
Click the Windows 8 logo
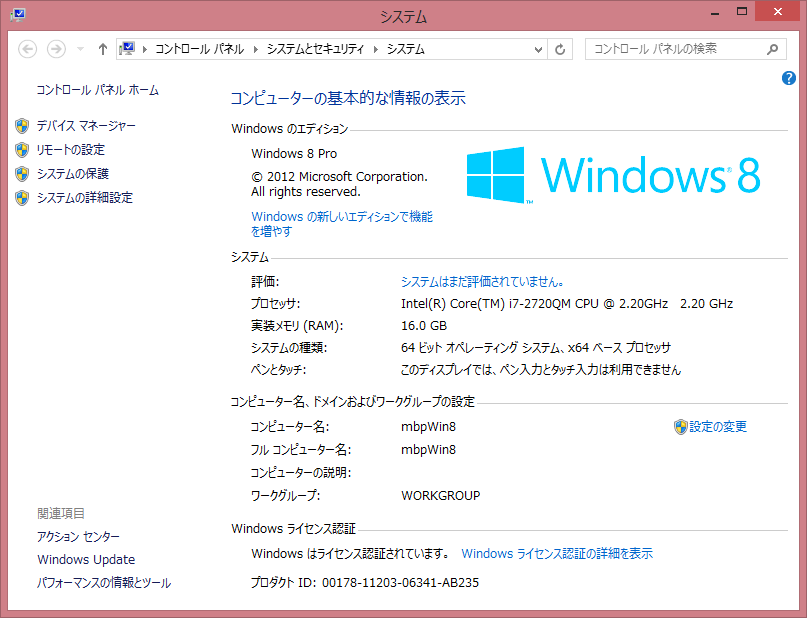613,175
